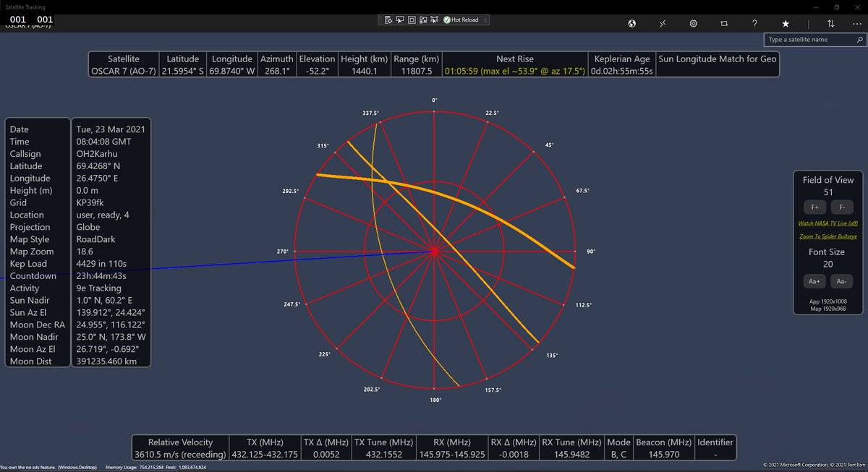
Task: Click the track focused element debug icon
Action: tap(423, 20)
